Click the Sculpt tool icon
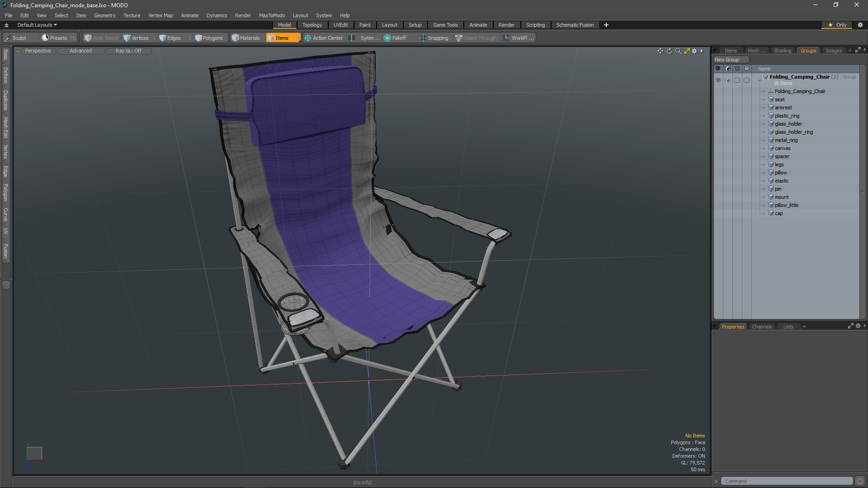Image resolution: width=868 pixels, height=488 pixels. (x=8, y=38)
